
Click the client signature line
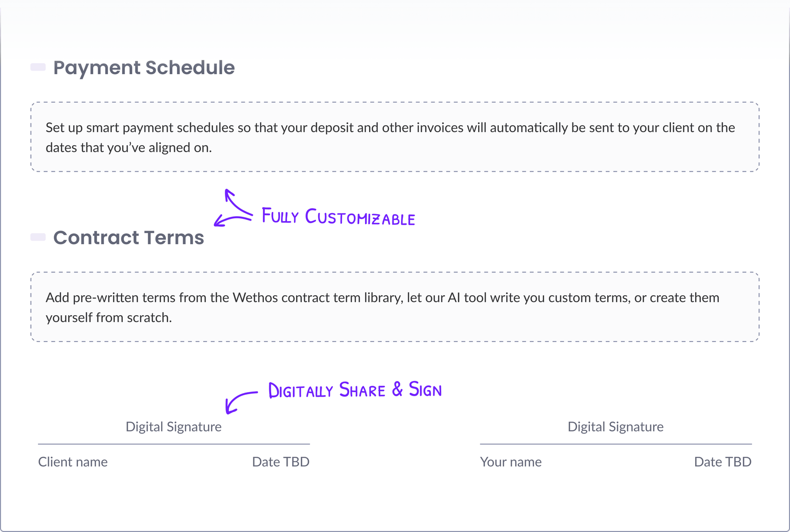(174, 444)
